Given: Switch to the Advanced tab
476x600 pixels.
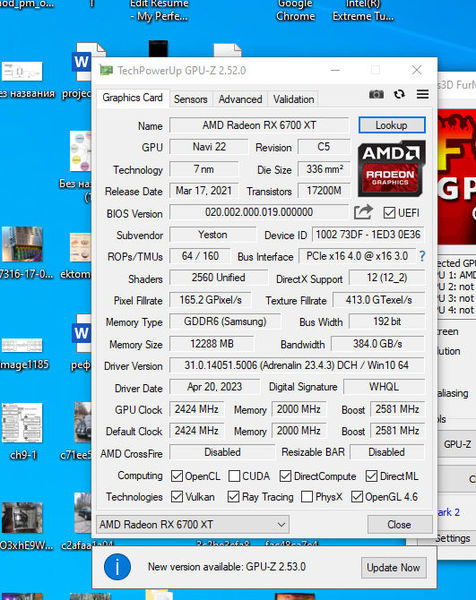Looking at the screenshot, I should [x=240, y=99].
